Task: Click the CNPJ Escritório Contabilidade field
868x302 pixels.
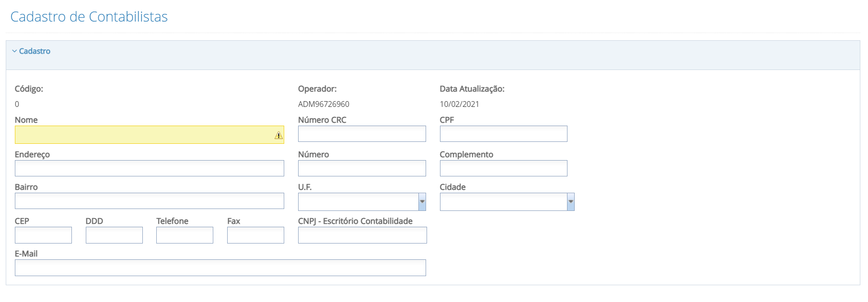Action: click(x=362, y=235)
